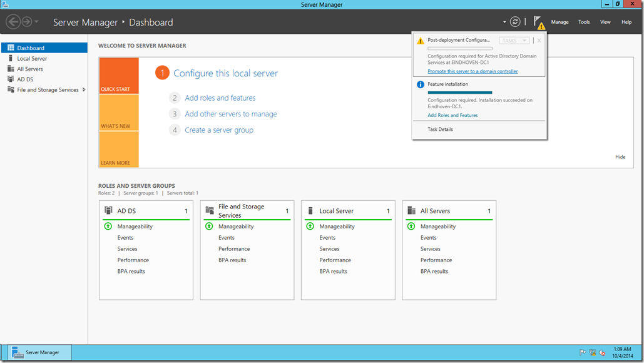
Task: Click the All Servers sidebar icon
Action: (x=11, y=69)
